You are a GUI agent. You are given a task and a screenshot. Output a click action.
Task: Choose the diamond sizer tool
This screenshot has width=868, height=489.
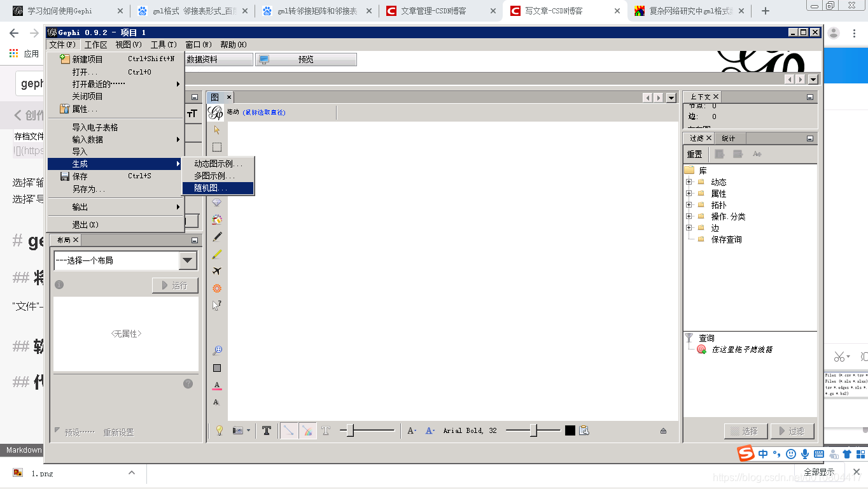point(217,202)
